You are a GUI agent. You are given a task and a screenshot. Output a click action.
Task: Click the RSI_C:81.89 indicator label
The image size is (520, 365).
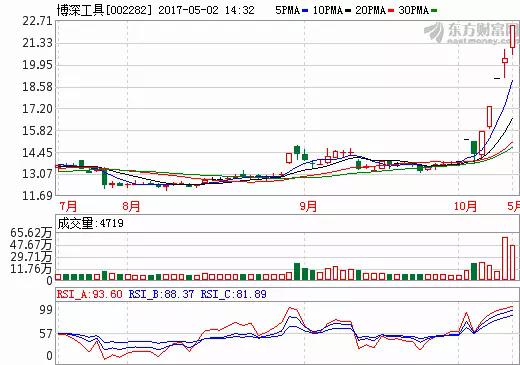[x=233, y=294]
